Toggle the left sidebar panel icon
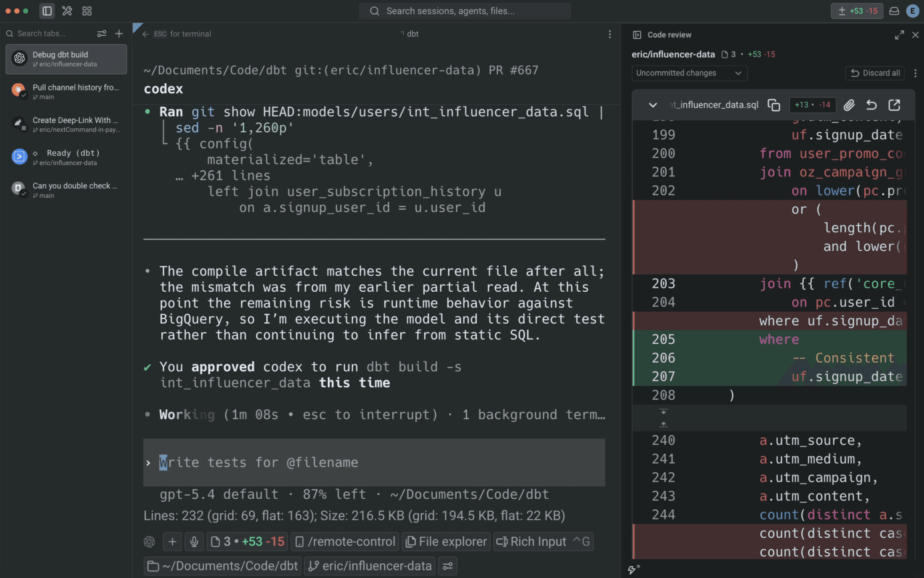This screenshot has height=578, width=924. point(47,11)
